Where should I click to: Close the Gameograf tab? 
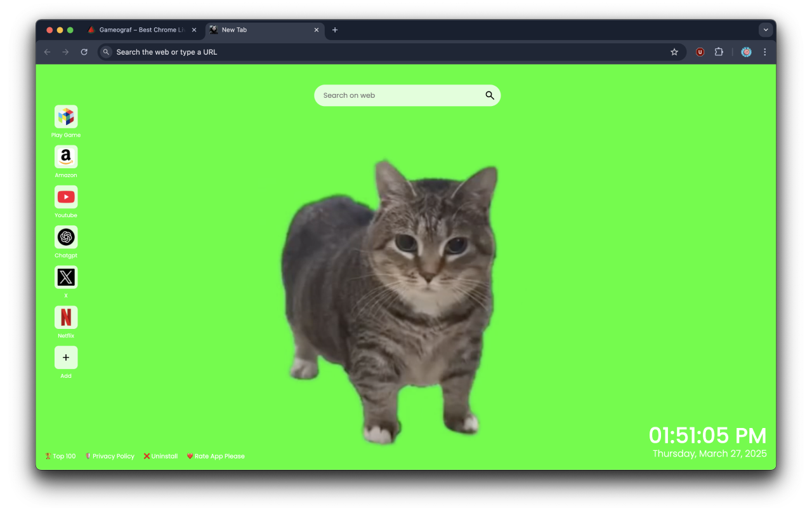[x=194, y=30]
